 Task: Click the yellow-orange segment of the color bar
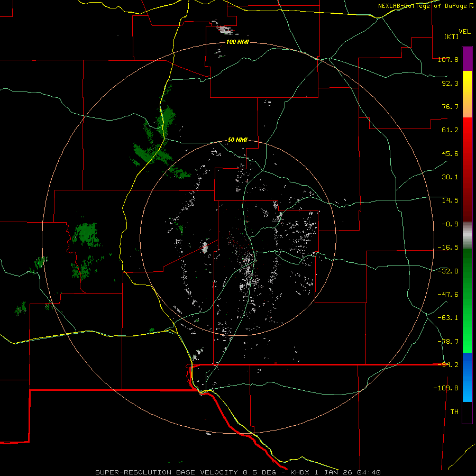467,94
